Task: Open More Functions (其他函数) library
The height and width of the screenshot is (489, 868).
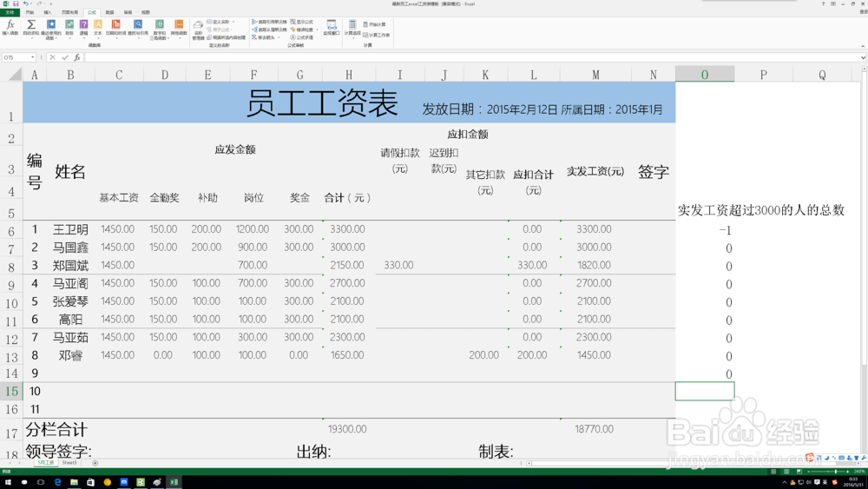Action: click(x=179, y=29)
